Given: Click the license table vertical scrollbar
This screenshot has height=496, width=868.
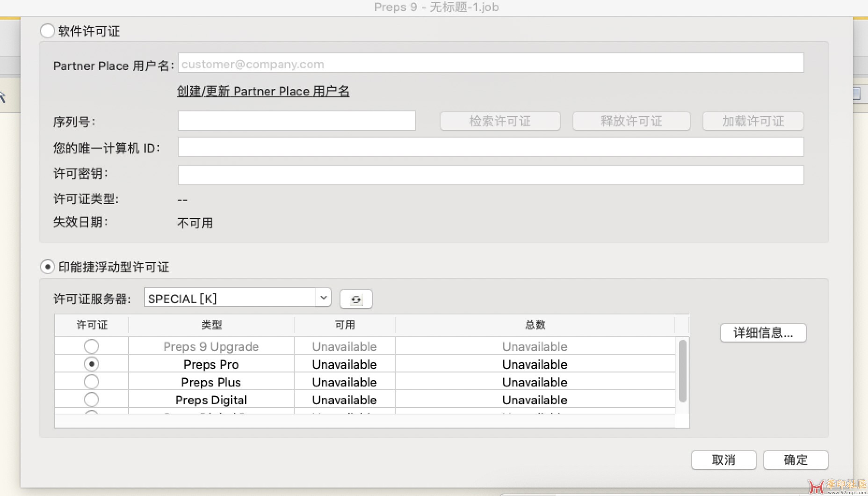Looking at the screenshot, I should [683, 371].
